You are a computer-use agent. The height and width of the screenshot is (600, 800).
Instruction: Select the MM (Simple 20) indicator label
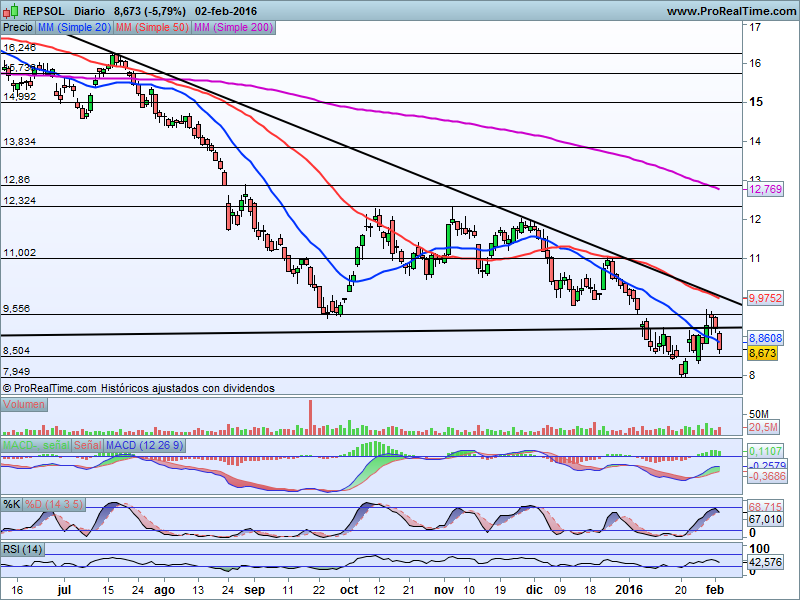[74, 28]
